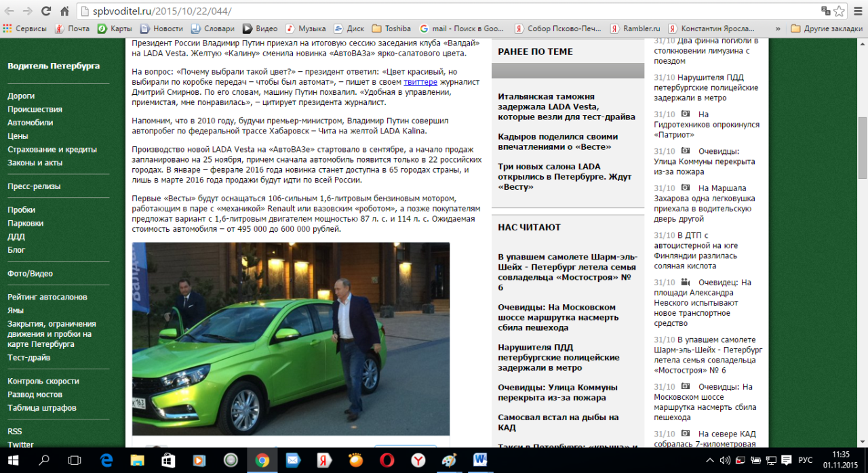868x473 pixels.
Task: Click the page vertical scrollbar thumb
Action: click(x=862, y=147)
